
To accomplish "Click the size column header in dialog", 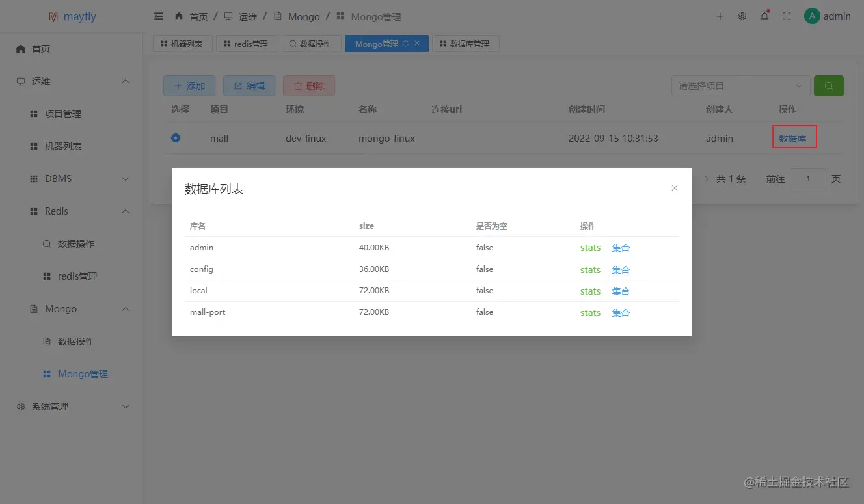I will coord(366,226).
